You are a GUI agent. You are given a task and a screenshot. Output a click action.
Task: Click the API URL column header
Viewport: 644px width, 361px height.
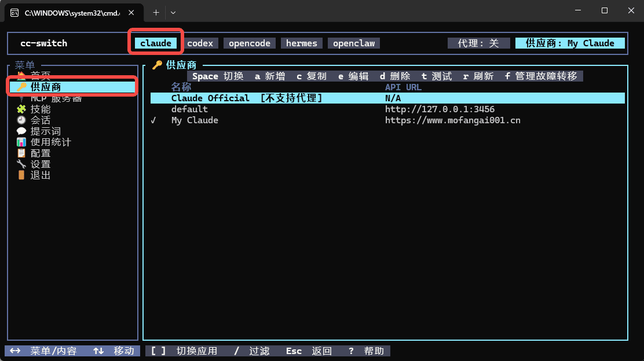(403, 87)
